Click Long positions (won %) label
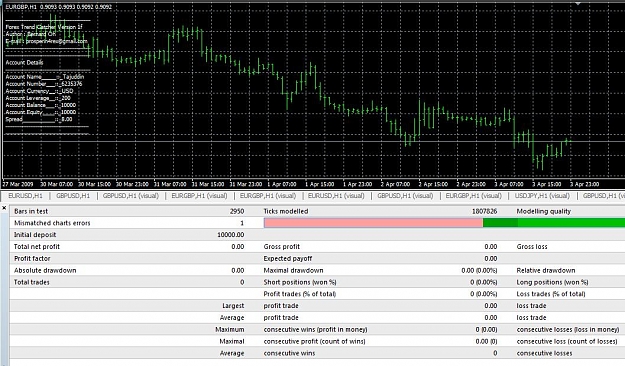625x366 pixels. tap(552, 282)
